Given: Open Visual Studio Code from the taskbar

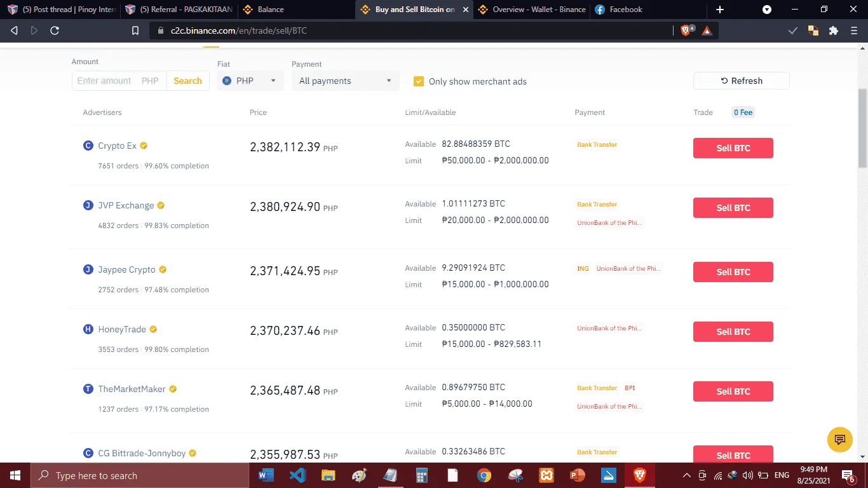Looking at the screenshot, I should click(x=297, y=475).
